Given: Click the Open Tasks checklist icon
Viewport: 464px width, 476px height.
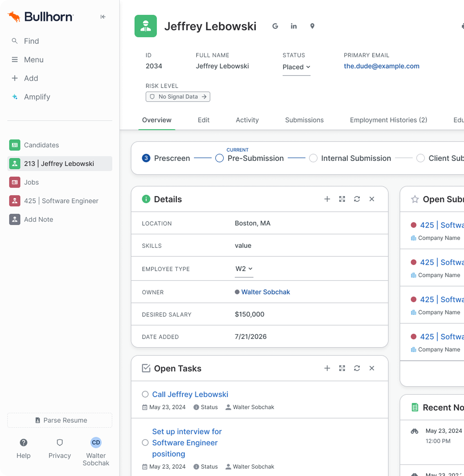Looking at the screenshot, I should coord(146,368).
